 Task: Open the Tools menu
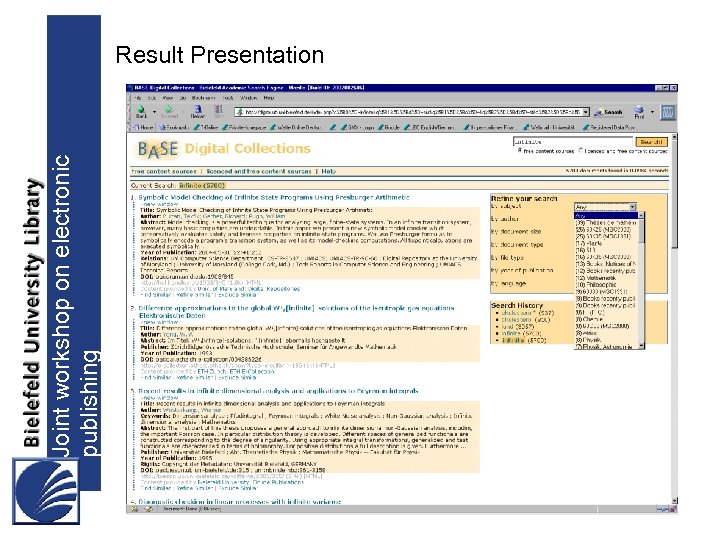point(228,98)
